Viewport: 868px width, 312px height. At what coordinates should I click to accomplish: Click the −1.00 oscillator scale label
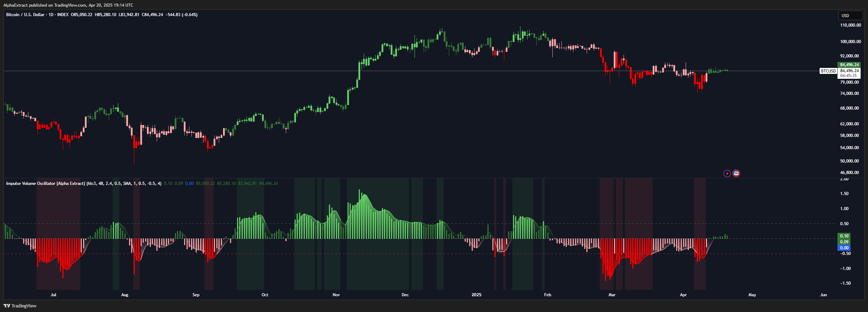click(845, 269)
